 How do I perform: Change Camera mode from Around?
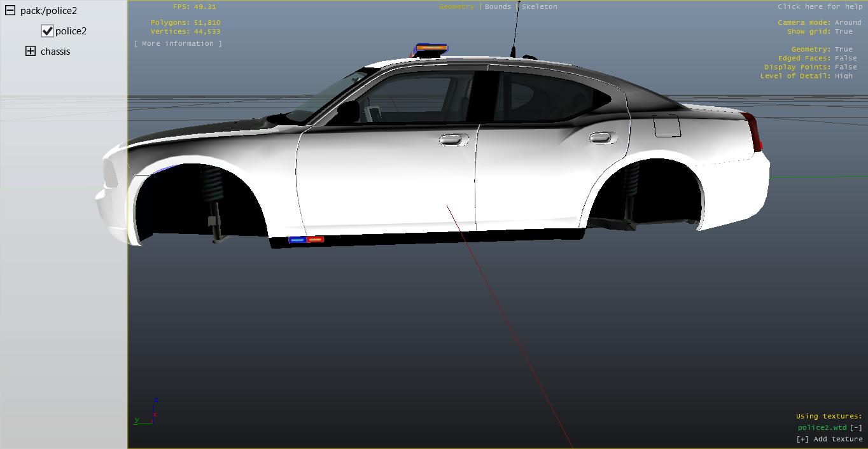click(848, 22)
